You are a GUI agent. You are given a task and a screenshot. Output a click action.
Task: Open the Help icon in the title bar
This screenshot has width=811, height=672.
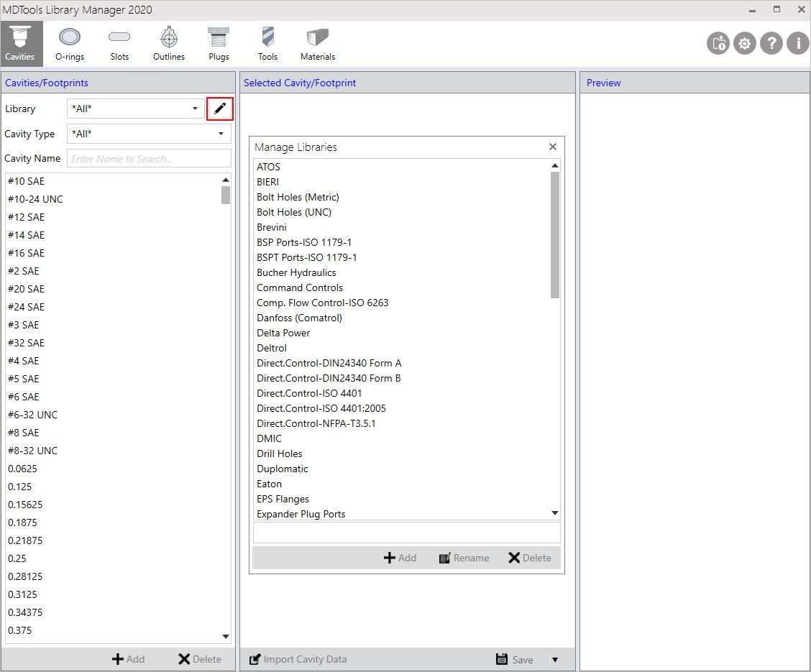(x=771, y=43)
